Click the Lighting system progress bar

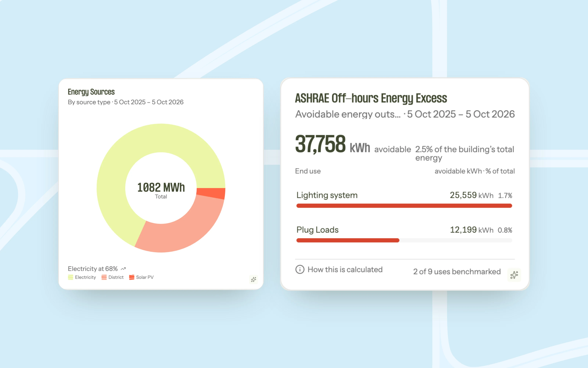(404, 206)
